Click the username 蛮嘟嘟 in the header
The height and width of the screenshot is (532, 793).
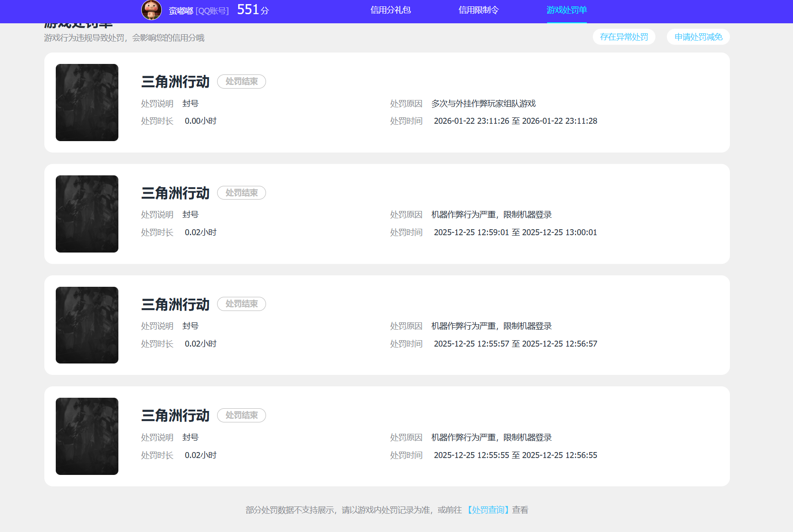pos(181,11)
